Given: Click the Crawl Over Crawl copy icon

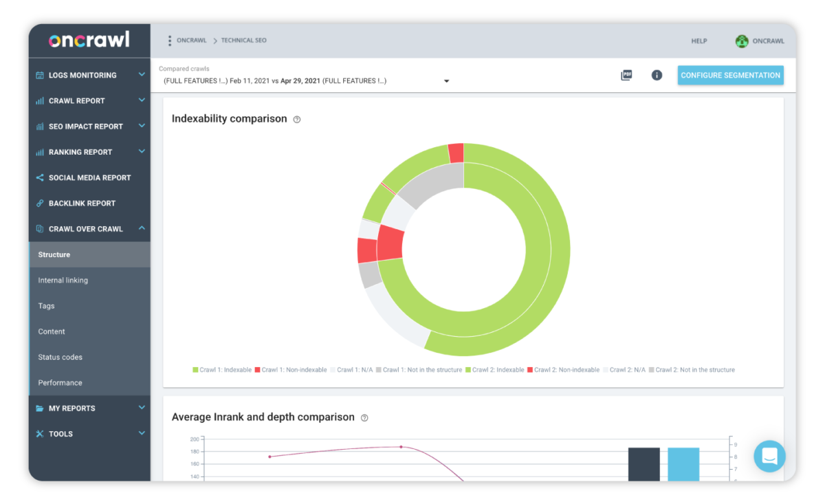Looking at the screenshot, I should (x=40, y=229).
